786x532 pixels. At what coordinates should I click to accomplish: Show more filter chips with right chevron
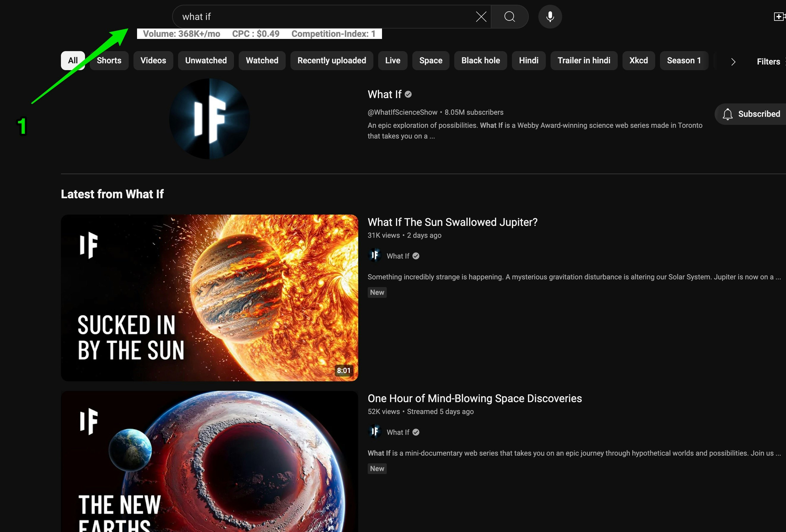click(733, 62)
